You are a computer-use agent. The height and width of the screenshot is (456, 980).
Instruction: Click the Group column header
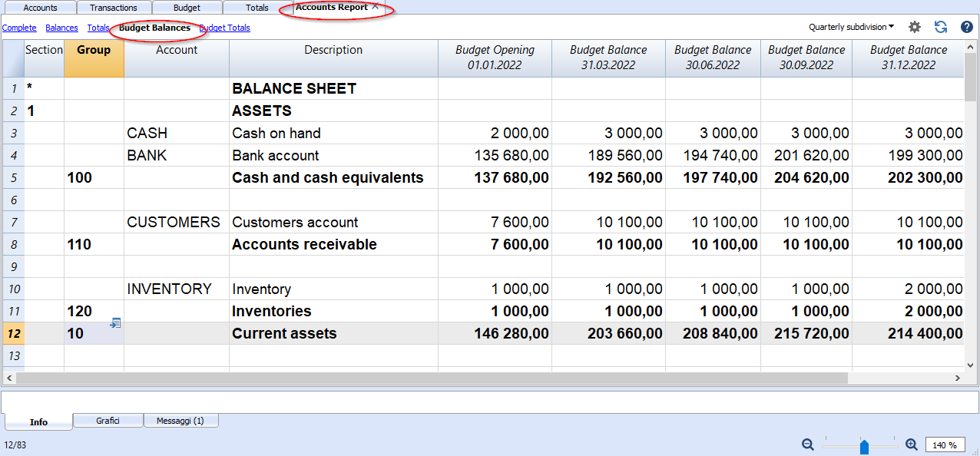(x=94, y=58)
